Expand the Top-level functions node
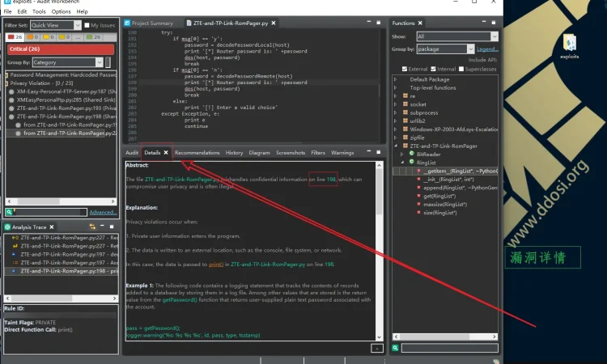 (x=395, y=88)
